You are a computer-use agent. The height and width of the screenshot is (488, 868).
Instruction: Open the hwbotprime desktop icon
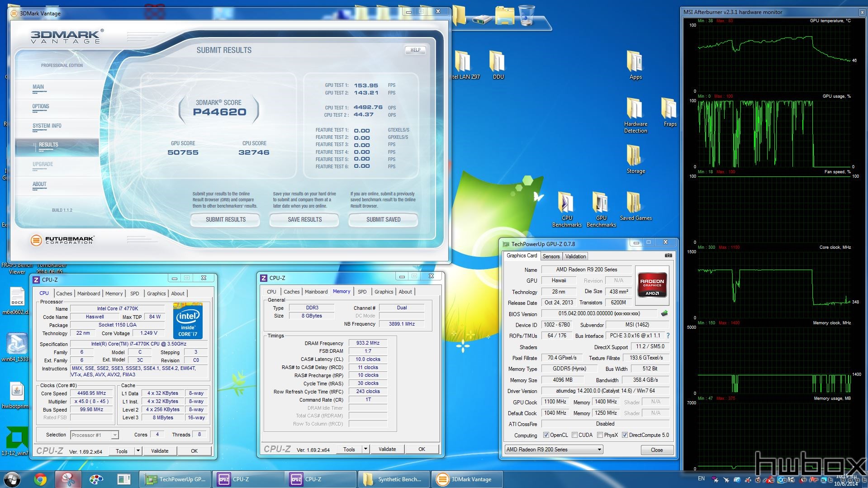coord(16,395)
